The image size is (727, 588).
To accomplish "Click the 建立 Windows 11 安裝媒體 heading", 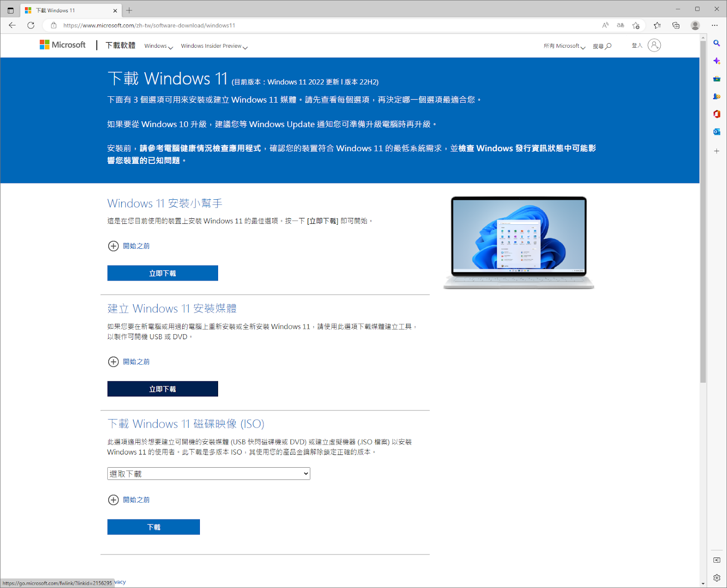I will click(172, 308).
